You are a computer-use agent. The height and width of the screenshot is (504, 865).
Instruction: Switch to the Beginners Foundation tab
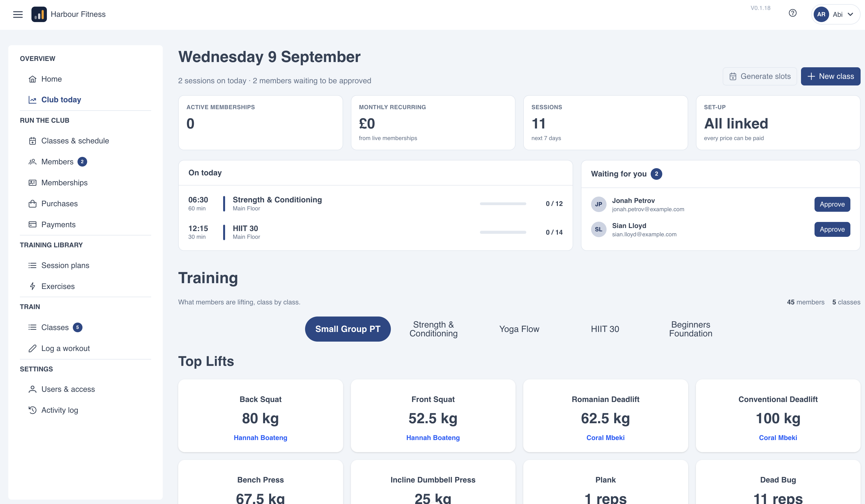(x=691, y=329)
